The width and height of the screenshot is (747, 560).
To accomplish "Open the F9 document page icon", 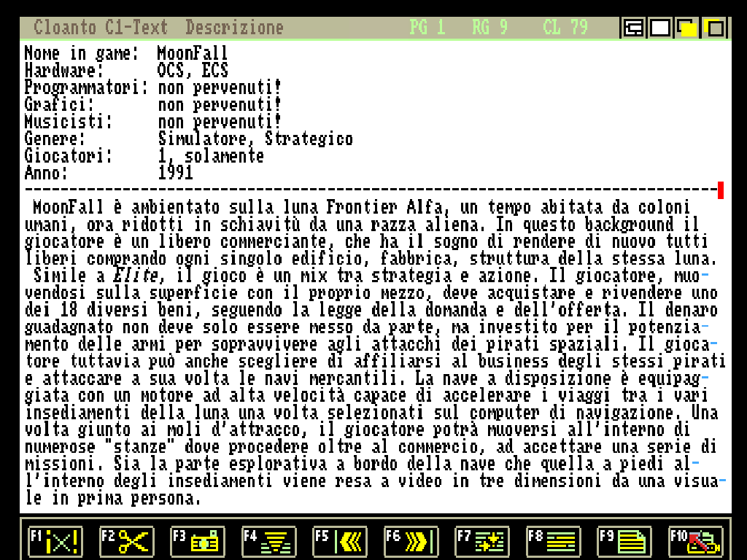I will pyautogui.click(x=624, y=541).
